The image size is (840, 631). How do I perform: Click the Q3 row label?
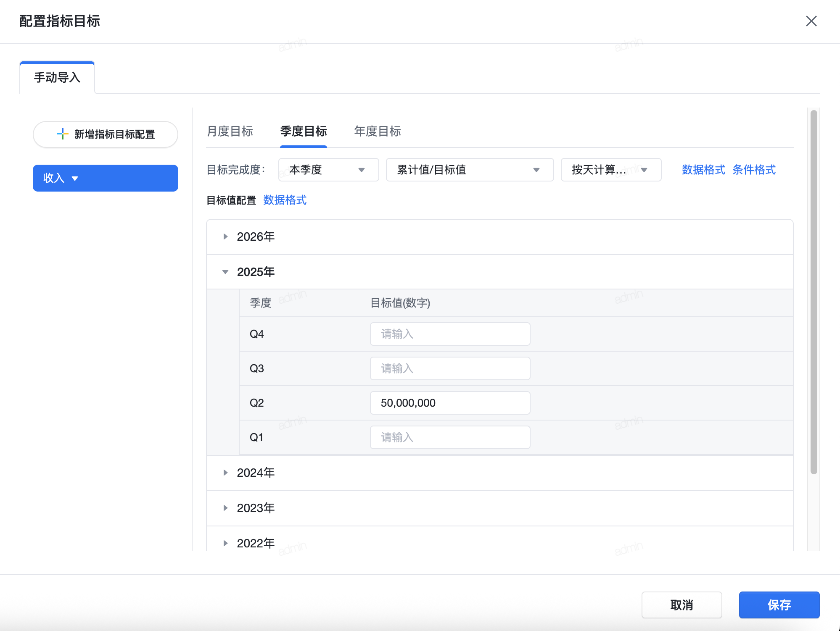256,368
